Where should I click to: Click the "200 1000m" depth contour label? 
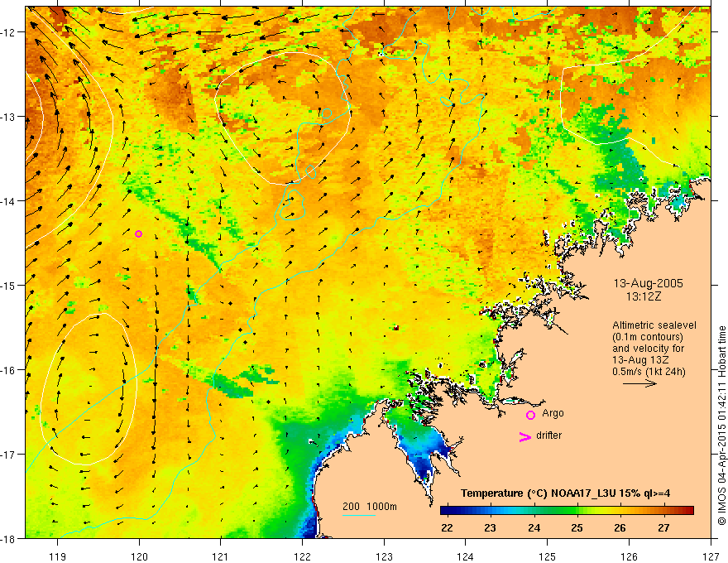coord(370,507)
